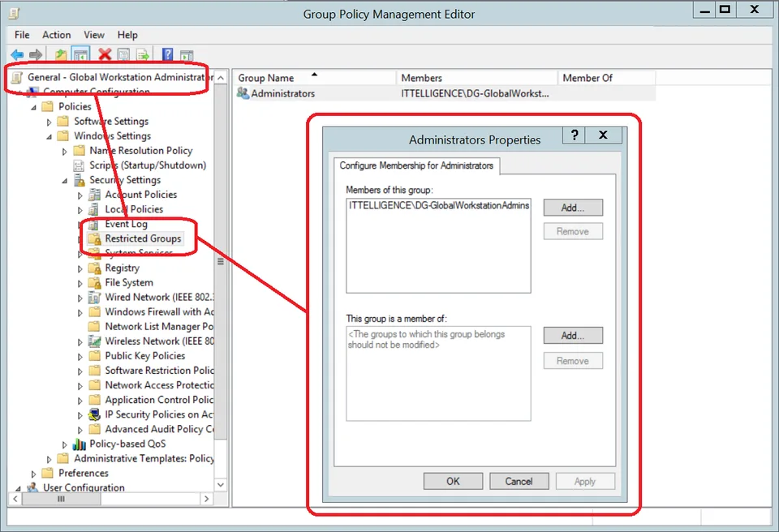Expand the Registry node arrow
The height and width of the screenshot is (532, 779).
coord(80,268)
